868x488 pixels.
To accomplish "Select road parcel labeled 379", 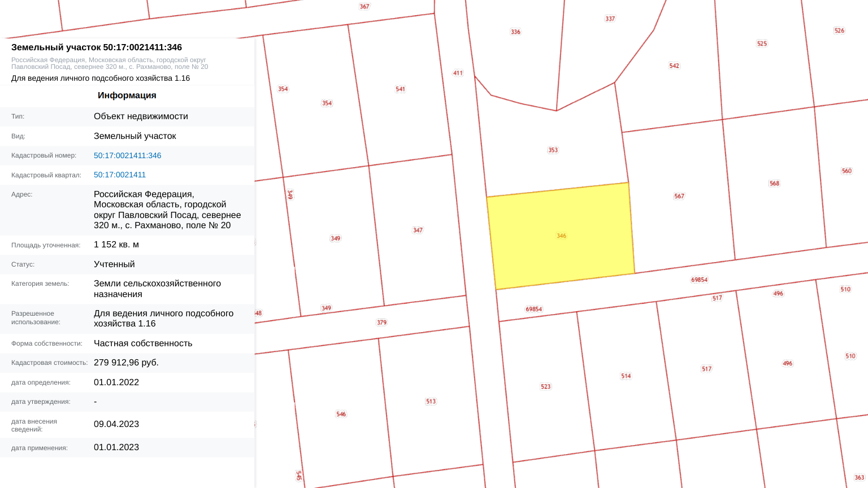I will pyautogui.click(x=381, y=323).
